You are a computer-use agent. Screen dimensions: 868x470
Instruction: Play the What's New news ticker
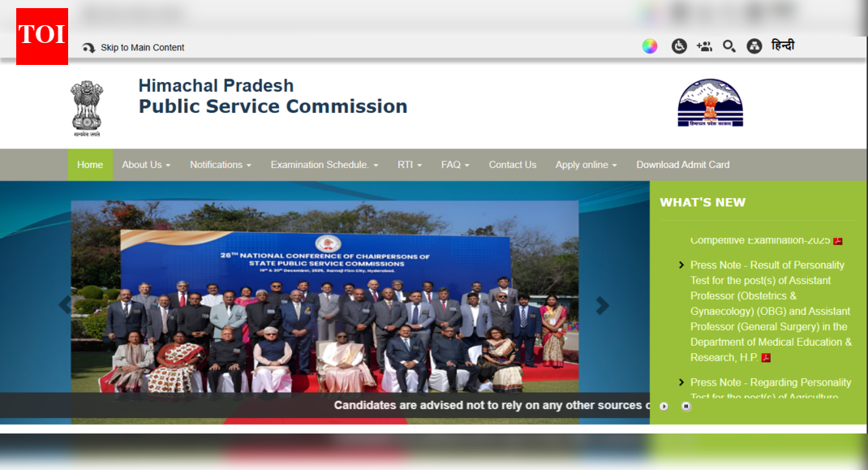[x=664, y=406]
